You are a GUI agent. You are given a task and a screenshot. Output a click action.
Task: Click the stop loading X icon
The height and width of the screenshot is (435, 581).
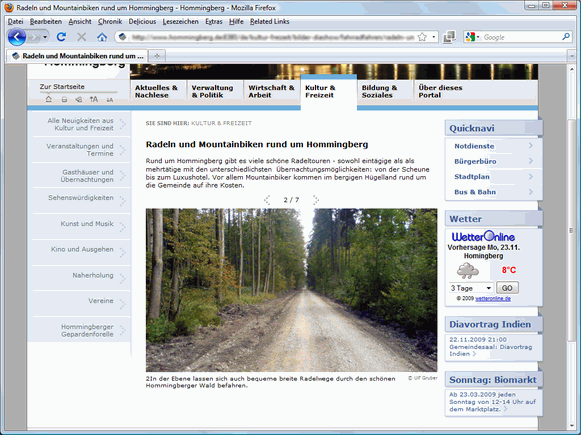point(82,37)
